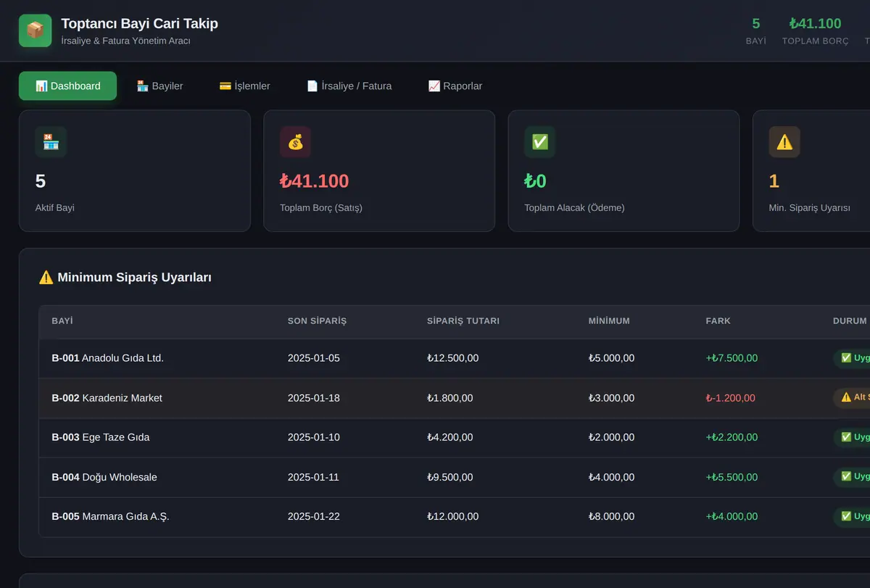Viewport: 870px width, 588px height.
Task: Go to the İşlemler tab
Action: [244, 86]
